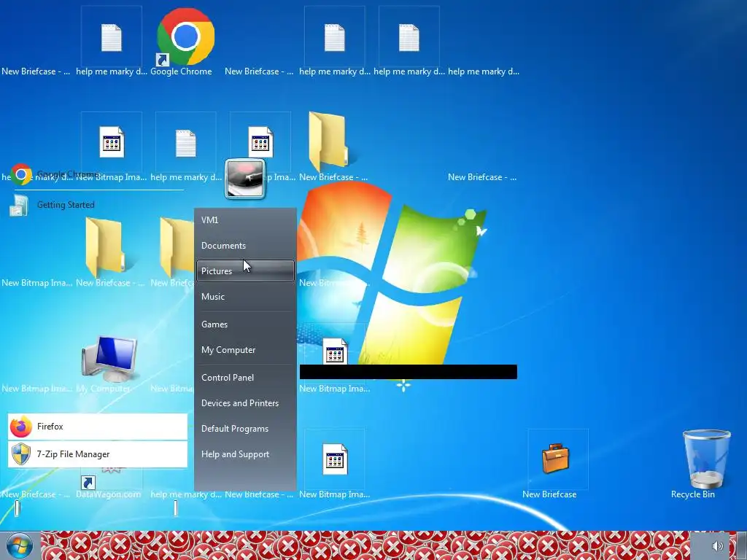Launch Firefox from the Start menu
Image resolution: width=747 pixels, height=560 pixels.
click(x=98, y=426)
